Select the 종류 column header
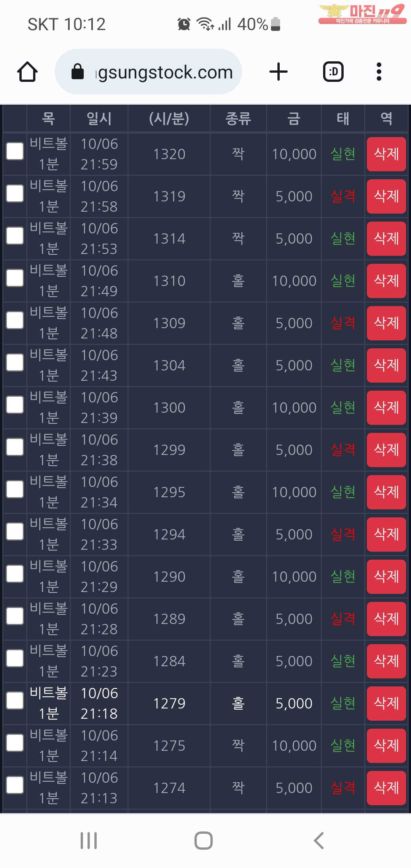This screenshot has width=411, height=868. point(238,118)
